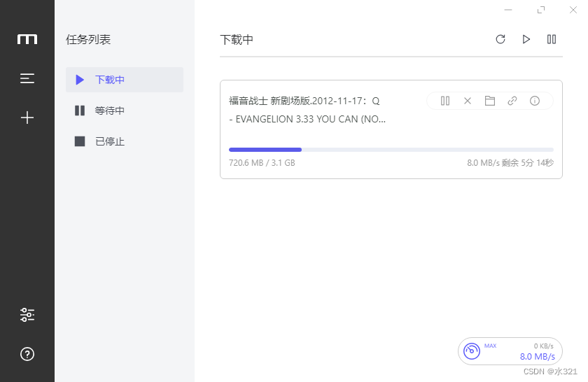Close the Motrix window
Screen dimensions: 588x382
coord(573,10)
